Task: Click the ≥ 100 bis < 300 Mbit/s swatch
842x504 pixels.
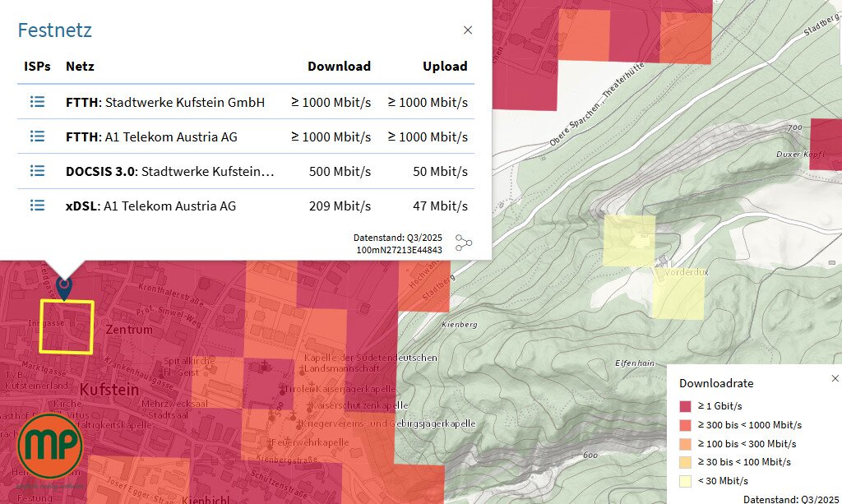Action: point(686,443)
